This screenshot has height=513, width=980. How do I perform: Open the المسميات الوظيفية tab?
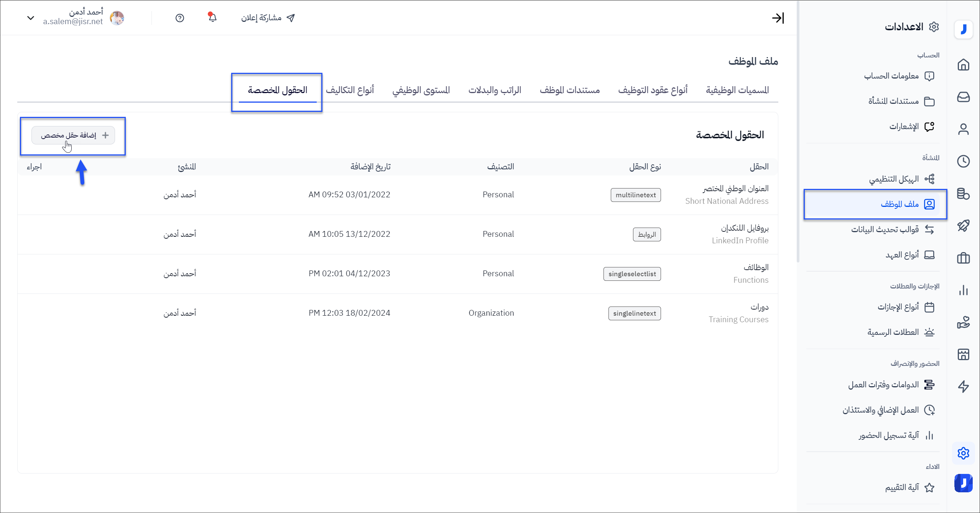coord(737,90)
